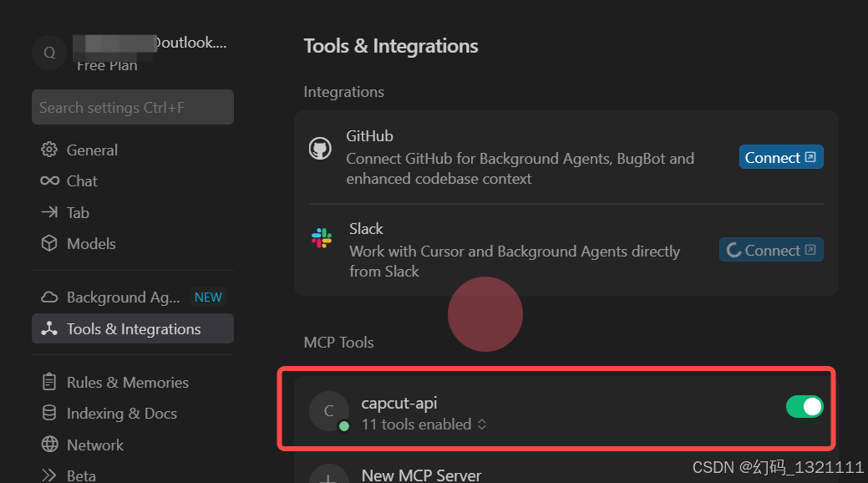Click the Models cube icon
The width and height of the screenshot is (868, 483).
[49, 243]
